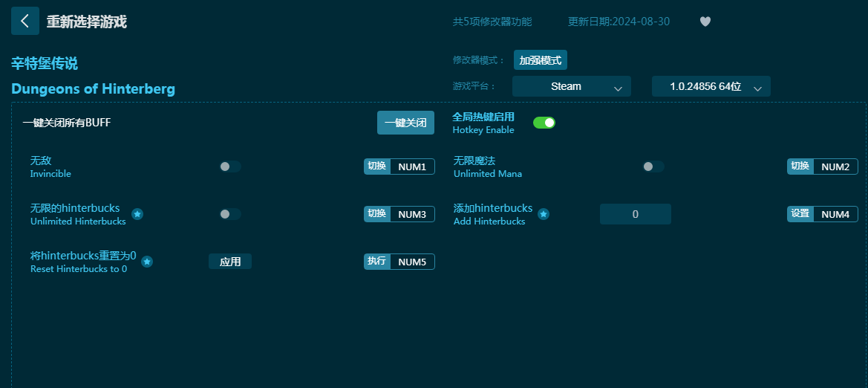Open the Steam platform dropdown

tap(571, 86)
